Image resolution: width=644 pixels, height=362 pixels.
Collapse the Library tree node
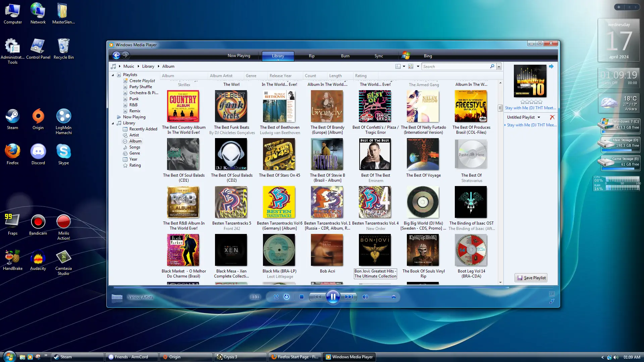click(113, 123)
